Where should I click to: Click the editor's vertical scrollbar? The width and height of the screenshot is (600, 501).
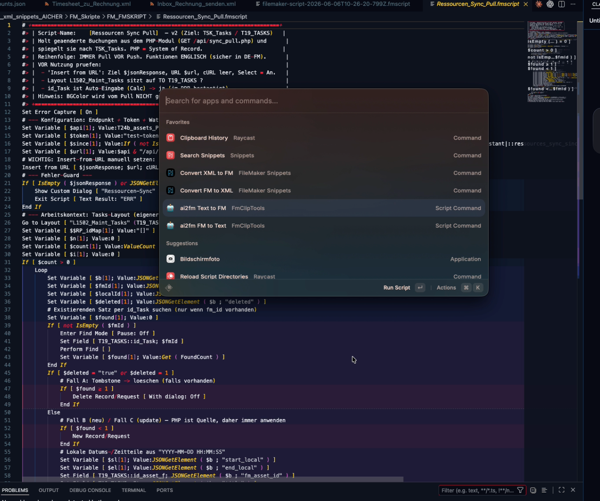pos(580,111)
